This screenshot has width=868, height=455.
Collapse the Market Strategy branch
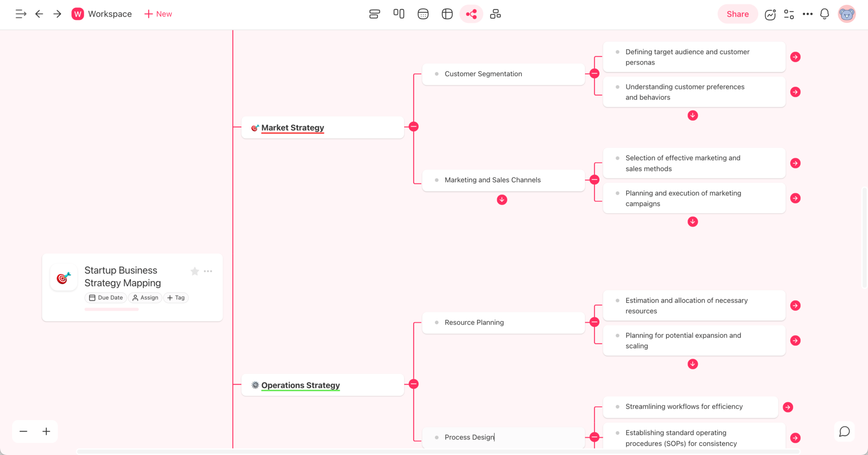[413, 126]
